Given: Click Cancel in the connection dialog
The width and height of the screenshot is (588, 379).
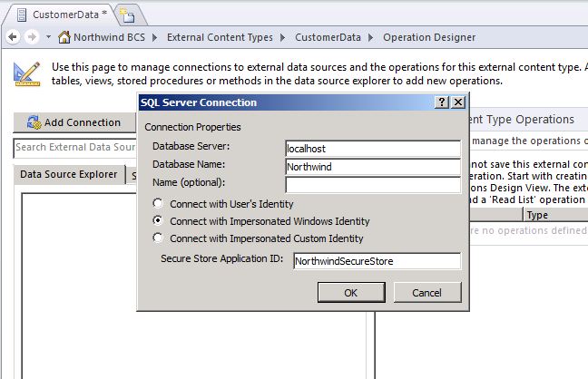Looking at the screenshot, I should point(427,292).
